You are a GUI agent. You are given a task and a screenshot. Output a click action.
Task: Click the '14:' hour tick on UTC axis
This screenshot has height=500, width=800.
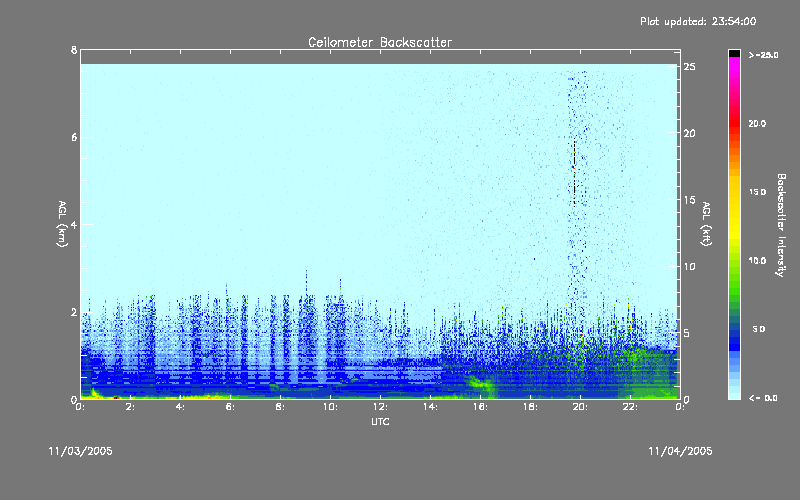click(x=430, y=407)
